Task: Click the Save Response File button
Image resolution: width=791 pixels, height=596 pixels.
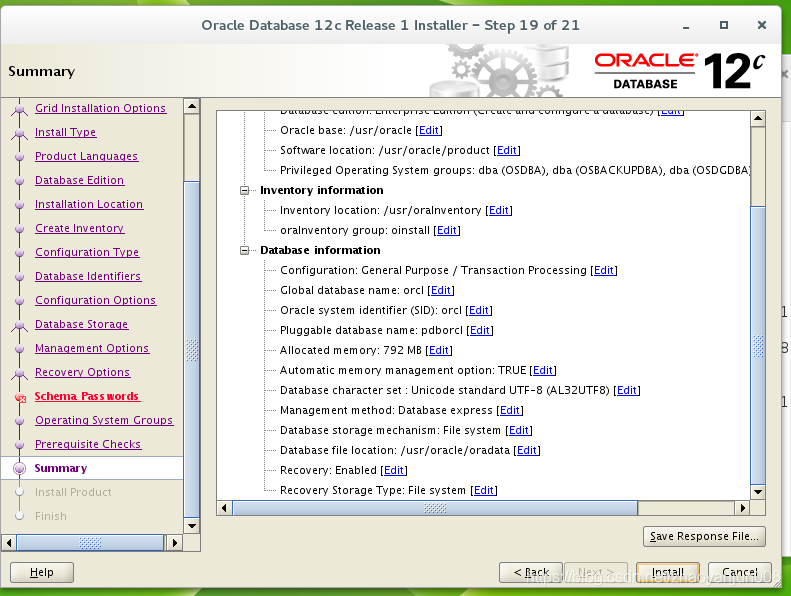Action: (704, 536)
